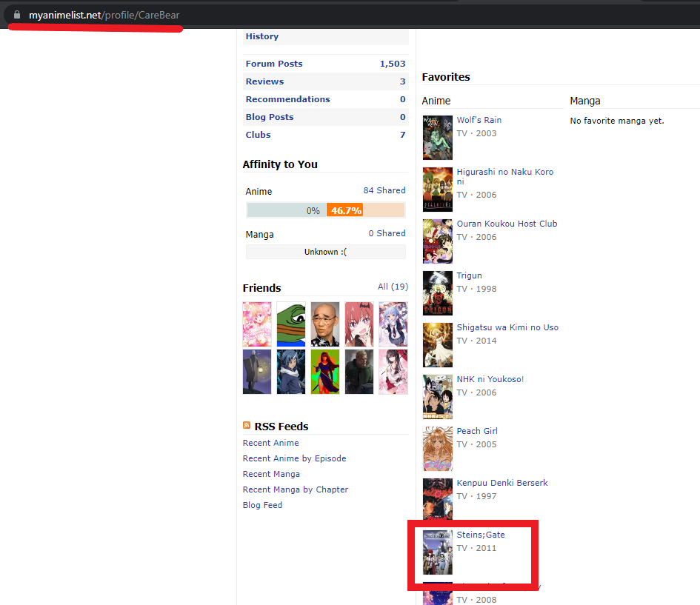The image size is (700, 605).
Task: Open the bald man with glasses friend avatar
Action: pyautogui.click(x=325, y=324)
